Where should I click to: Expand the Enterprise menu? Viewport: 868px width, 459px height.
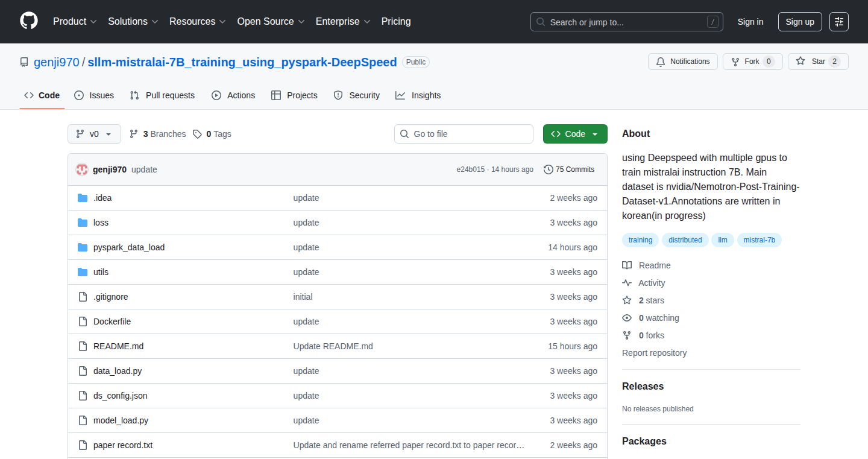(x=343, y=21)
